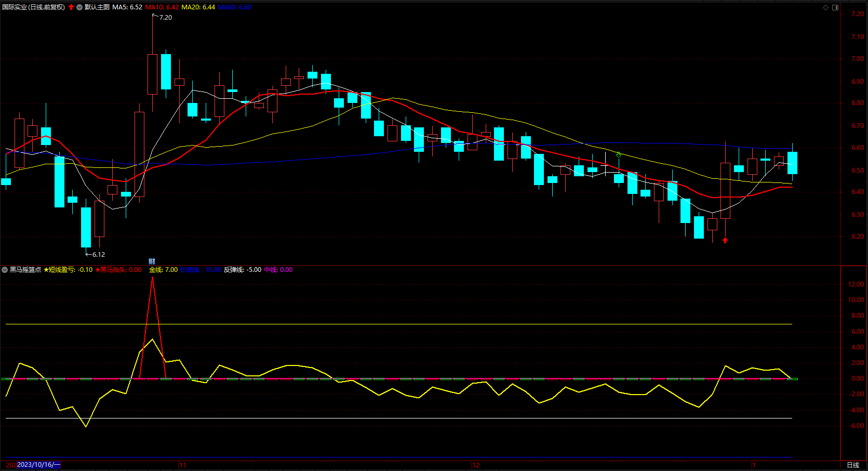Click the 6.20 price axis label
Image resolution: width=868 pixels, height=471 pixels.
pyautogui.click(x=858, y=237)
